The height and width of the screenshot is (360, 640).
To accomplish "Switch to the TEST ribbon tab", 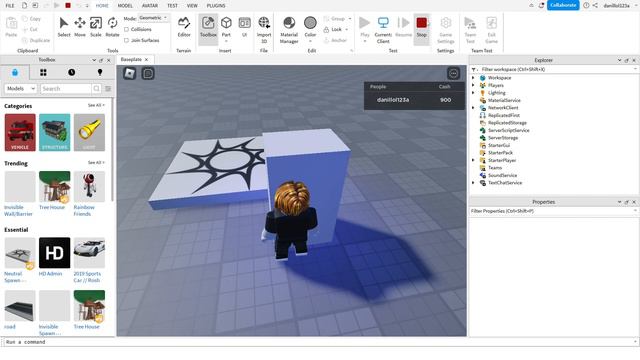I will tap(172, 6).
